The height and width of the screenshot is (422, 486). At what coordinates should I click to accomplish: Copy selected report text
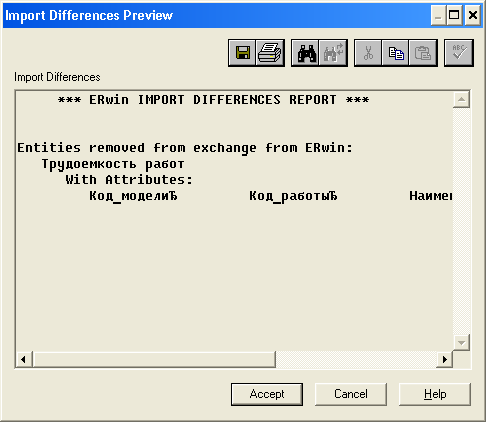(396, 53)
